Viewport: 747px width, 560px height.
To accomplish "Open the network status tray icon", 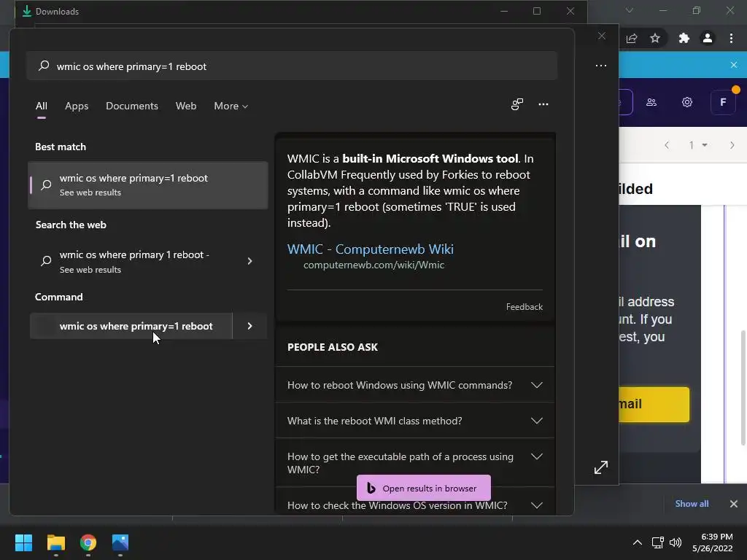I will coord(658,542).
